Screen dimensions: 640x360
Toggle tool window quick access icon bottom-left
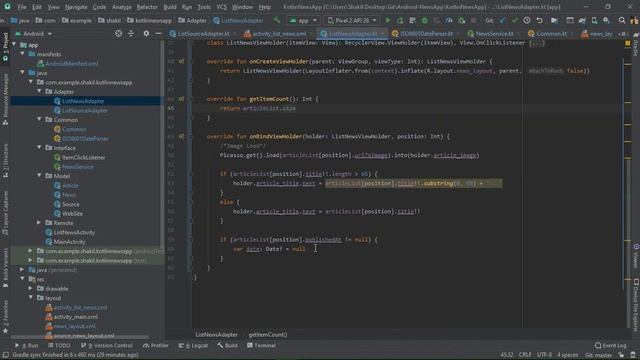click(x=5, y=355)
